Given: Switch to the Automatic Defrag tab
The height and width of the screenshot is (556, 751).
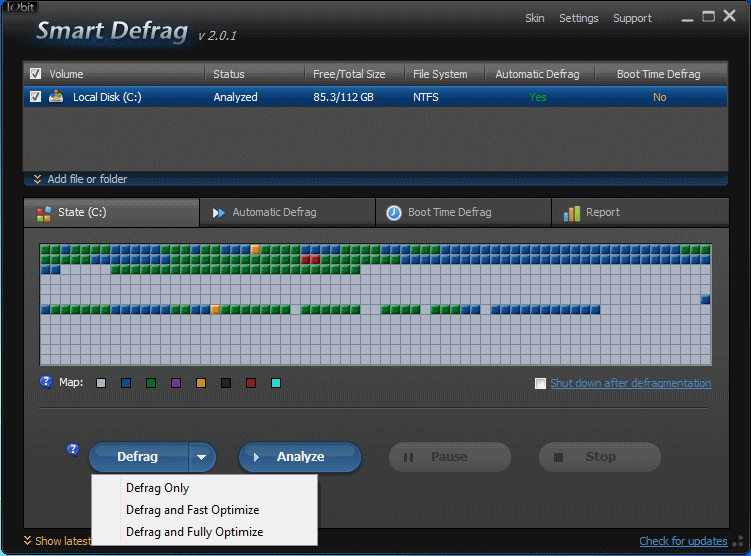Looking at the screenshot, I should click(287, 213).
